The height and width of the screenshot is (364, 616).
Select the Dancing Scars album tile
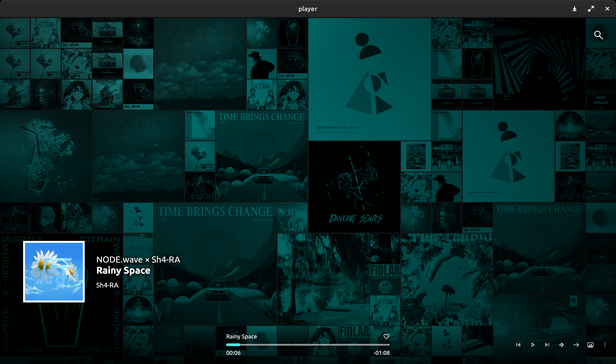click(354, 187)
